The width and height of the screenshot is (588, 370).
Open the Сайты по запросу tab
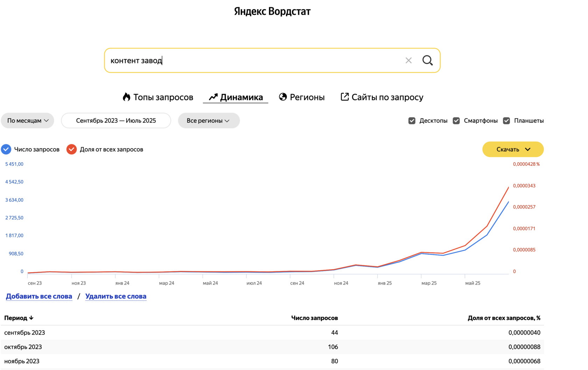pyautogui.click(x=387, y=97)
